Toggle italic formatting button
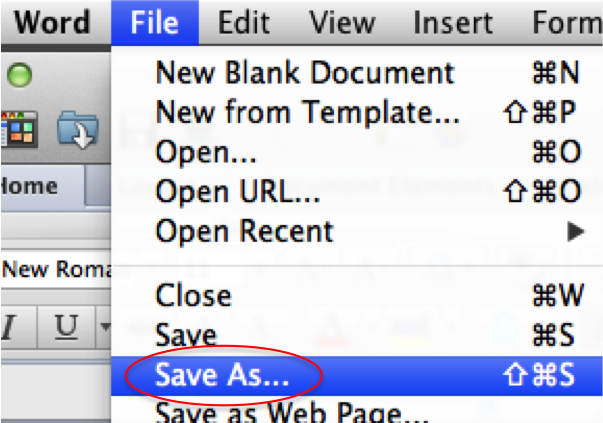Viewport: 603px width, 423px height. [x=12, y=327]
